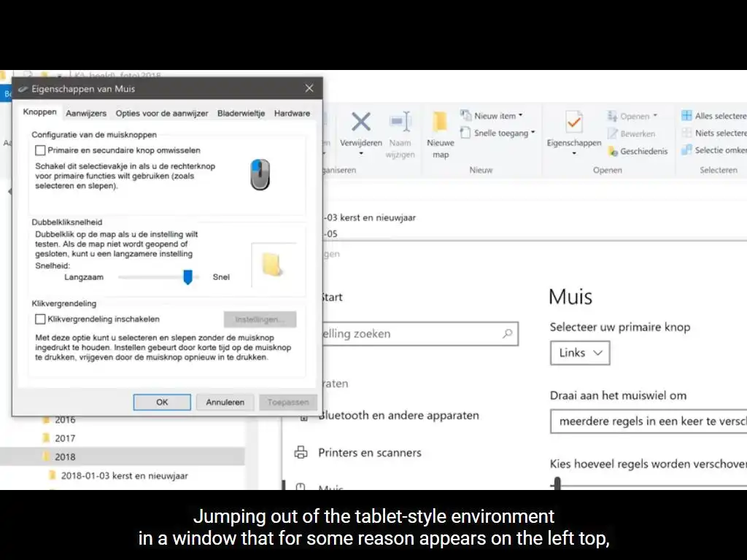Open the Verwijderen dropdown arrow

[361, 153]
